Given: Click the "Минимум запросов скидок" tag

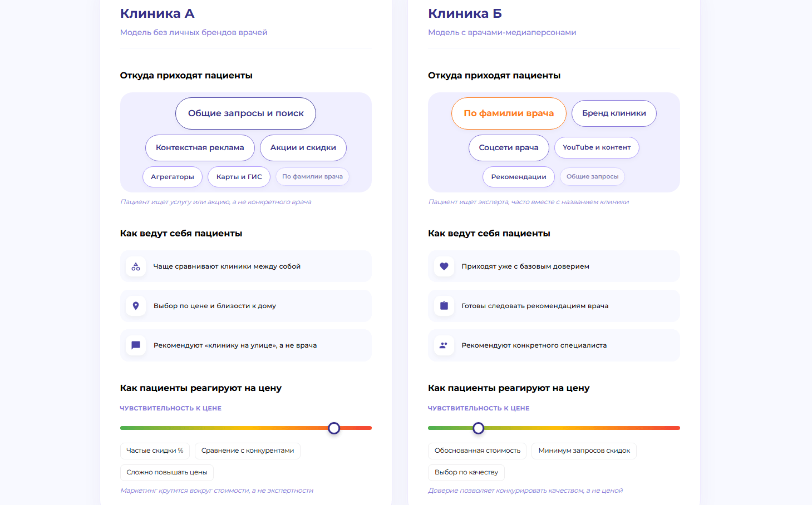Looking at the screenshot, I should point(584,451).
